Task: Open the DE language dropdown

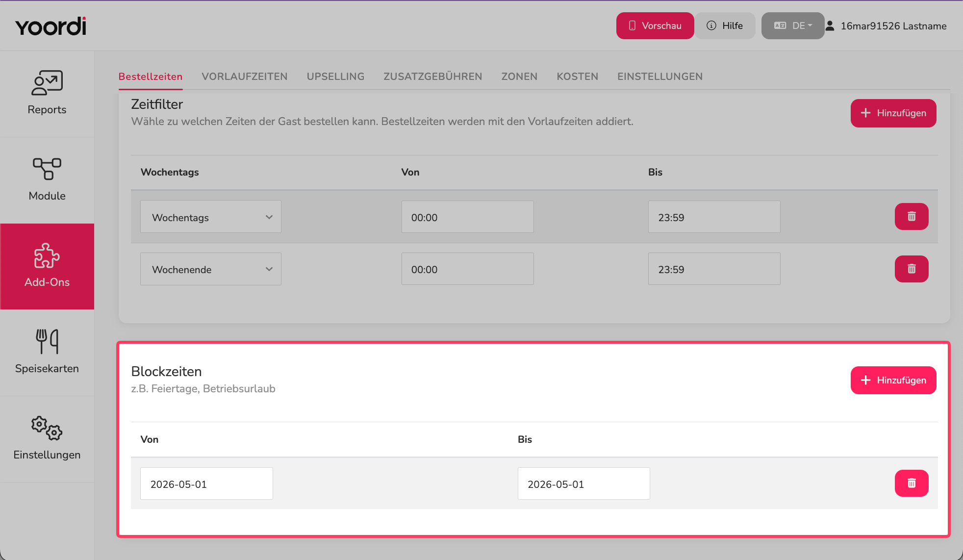Action: point(793,25)
